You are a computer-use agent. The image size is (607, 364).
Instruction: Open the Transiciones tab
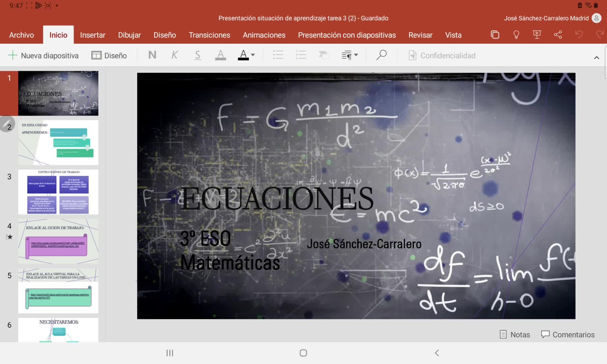click(x=209, y=35)
